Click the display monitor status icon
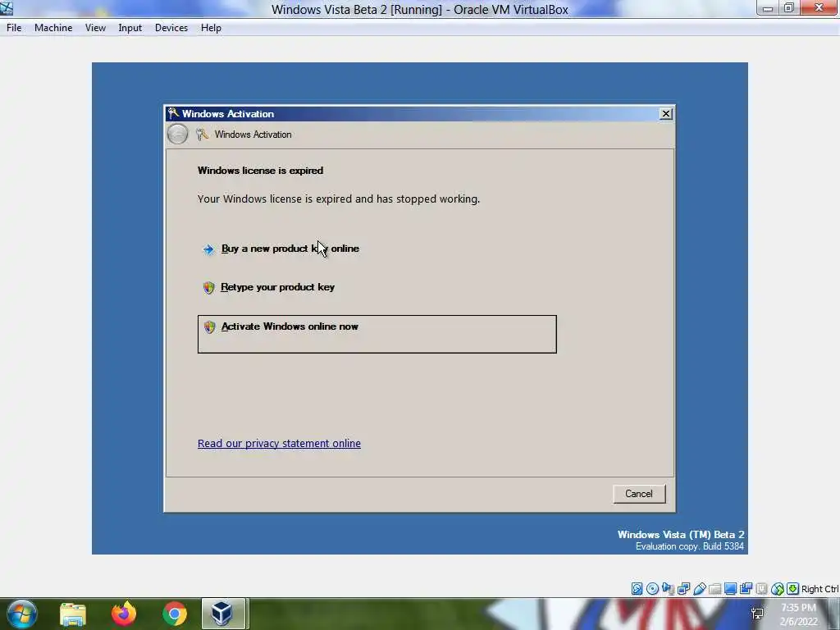Image resolution: width=840 pixels, height=630 pixels. (x=730, y=589)
